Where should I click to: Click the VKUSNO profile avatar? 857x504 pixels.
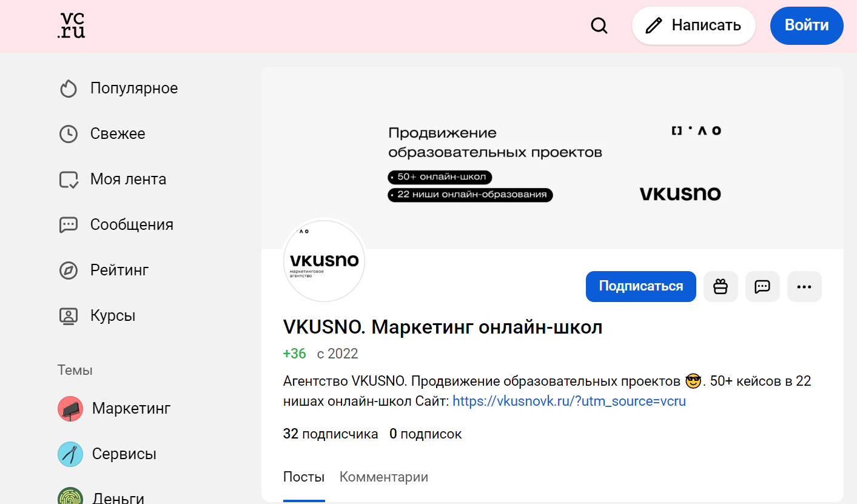[x=324, y=261]
